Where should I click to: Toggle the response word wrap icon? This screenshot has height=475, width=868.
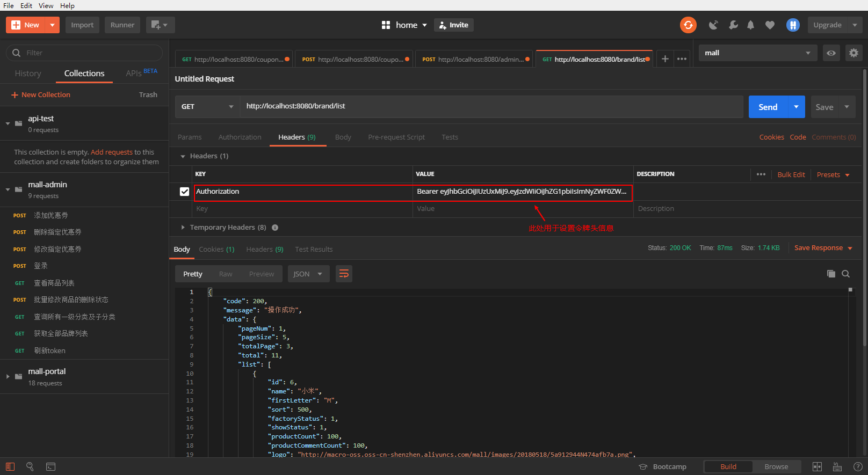(x=344, y=274)
